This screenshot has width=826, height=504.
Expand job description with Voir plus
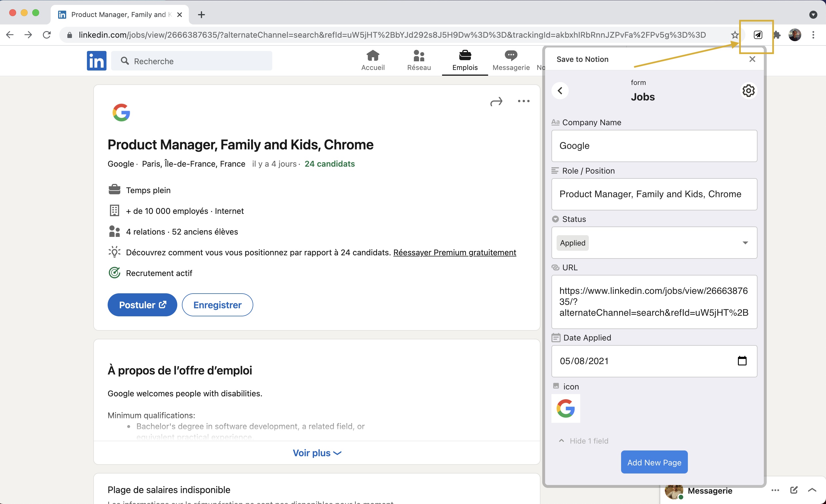(x=317, y=453)
